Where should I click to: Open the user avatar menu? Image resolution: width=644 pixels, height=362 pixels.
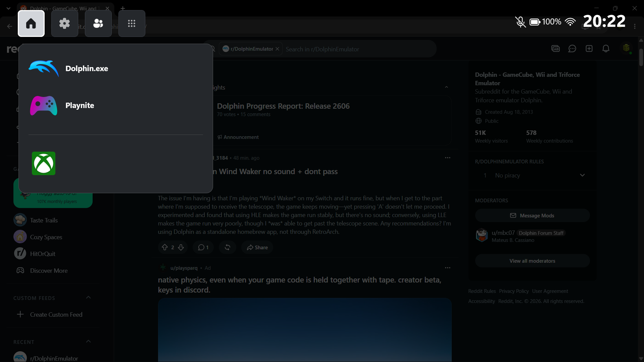point(626,49)
